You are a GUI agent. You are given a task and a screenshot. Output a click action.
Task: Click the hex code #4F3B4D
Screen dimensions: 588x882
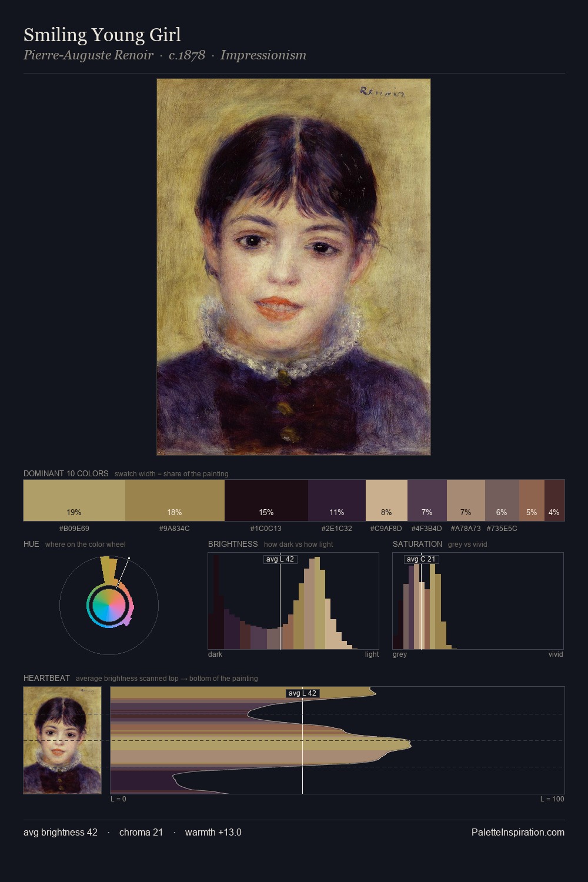click(x=427, y=529)
